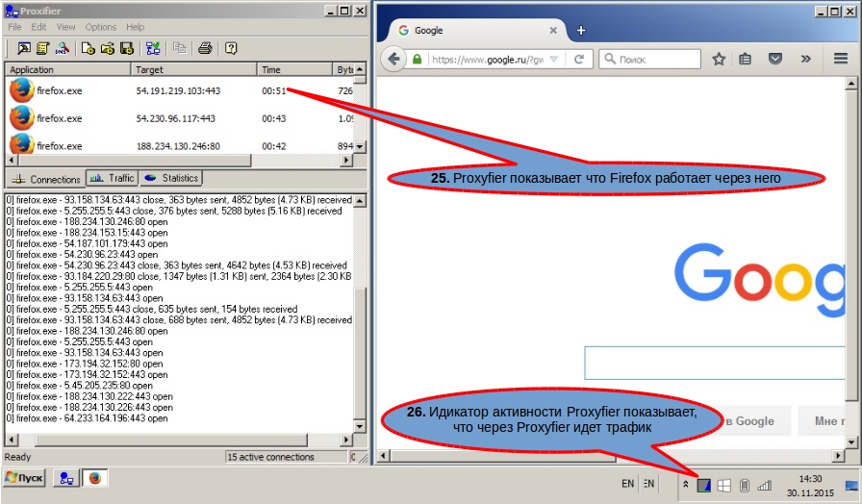Open Pocket icon in Firefox toolbar
The image size is (862, 504).
click(775, 59)
